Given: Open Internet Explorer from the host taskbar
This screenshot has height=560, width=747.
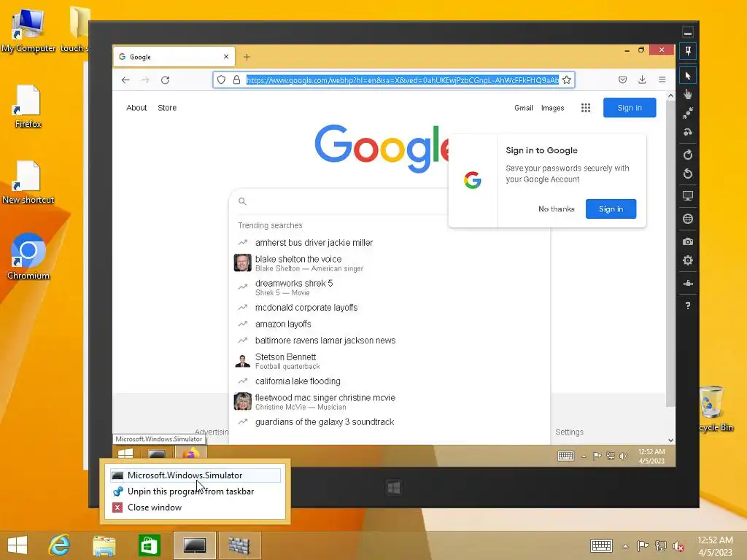Looking at the screenshot, I should 60,545.
